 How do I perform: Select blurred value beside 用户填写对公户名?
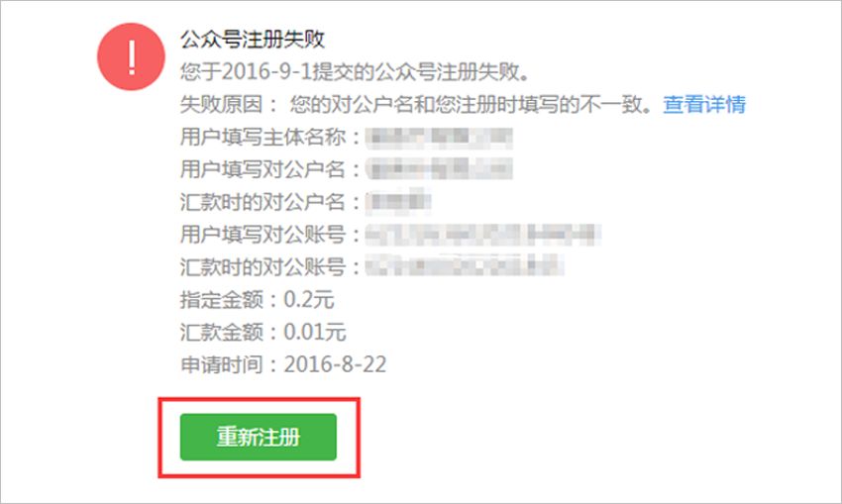point(439,169)
